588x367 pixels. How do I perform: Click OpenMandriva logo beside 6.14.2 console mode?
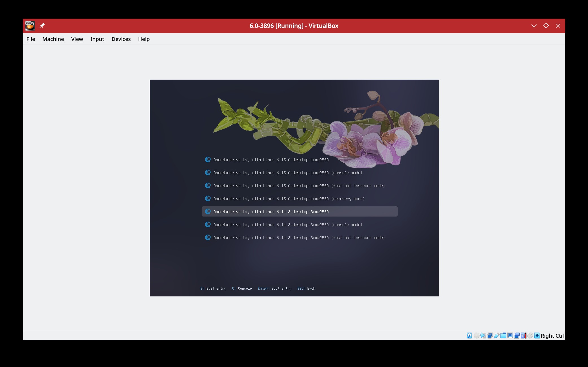coord(208,224)
